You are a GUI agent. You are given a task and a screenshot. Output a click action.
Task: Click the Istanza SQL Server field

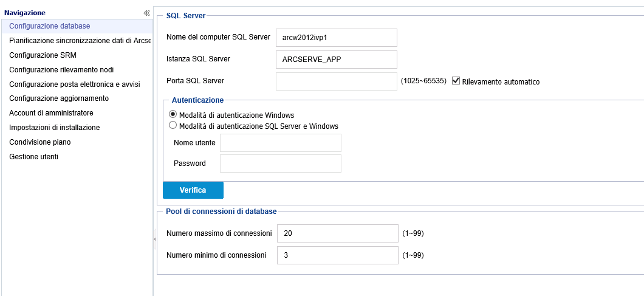[337, 59]
